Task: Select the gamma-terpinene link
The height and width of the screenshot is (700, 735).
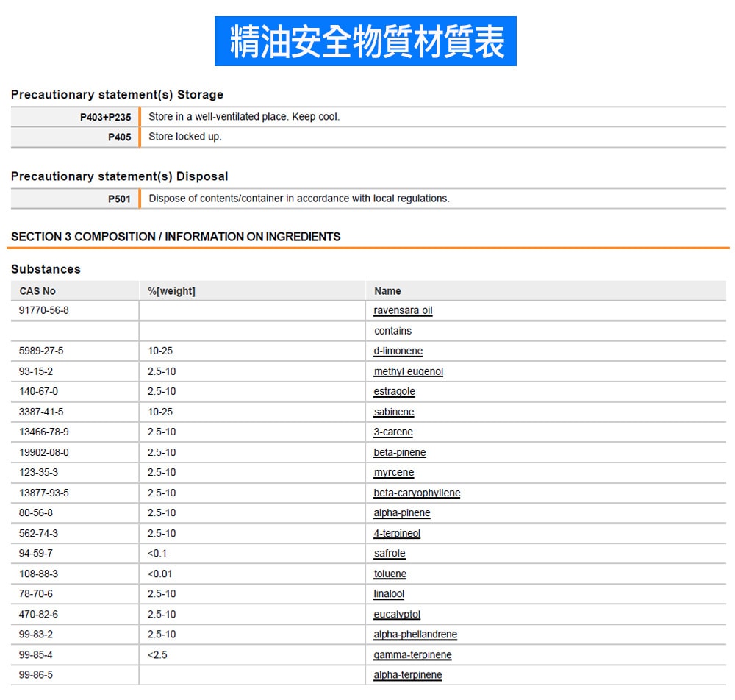Action: point(412,654)
